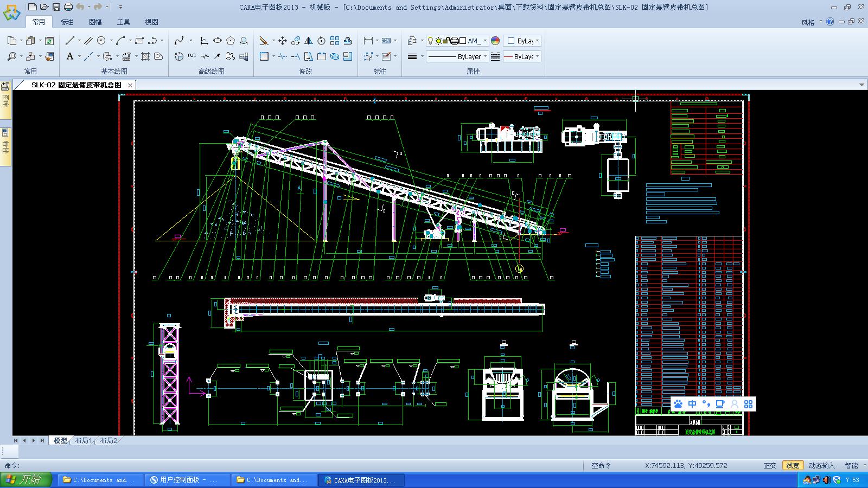Select the Line drawing tool
This screenshot has width=868, height=488.
pos(70,41)
